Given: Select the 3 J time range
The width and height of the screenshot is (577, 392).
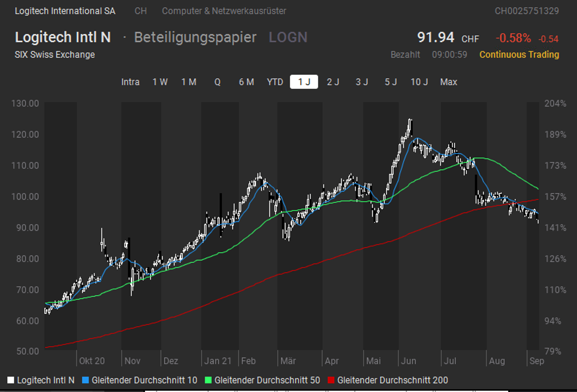Looking at the screenshot, I should coord(361,82).
